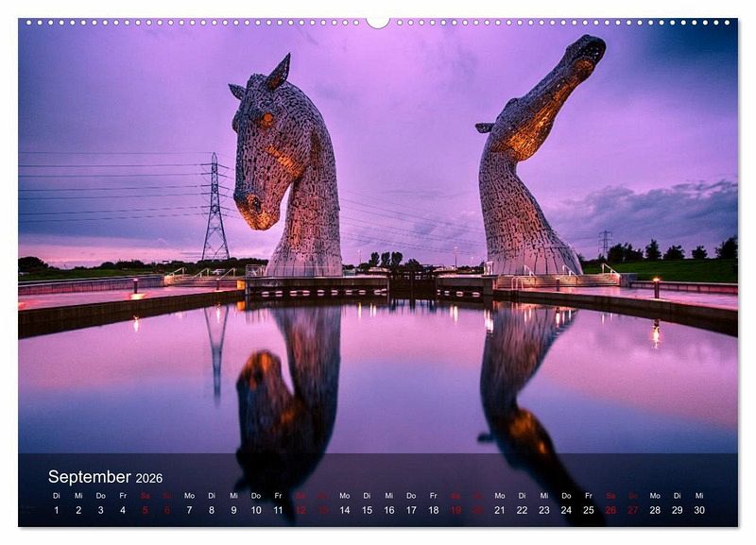Click the 'Di' weekday label above date 1
Viewport: 756px width, 545px height.
click(57, 496)
